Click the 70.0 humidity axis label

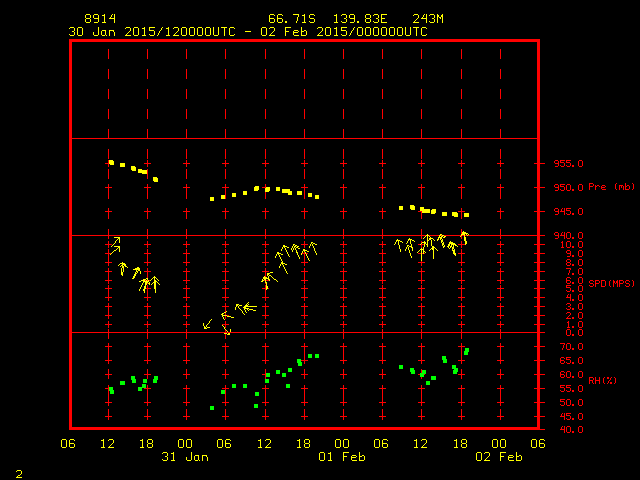click(571, 347)
